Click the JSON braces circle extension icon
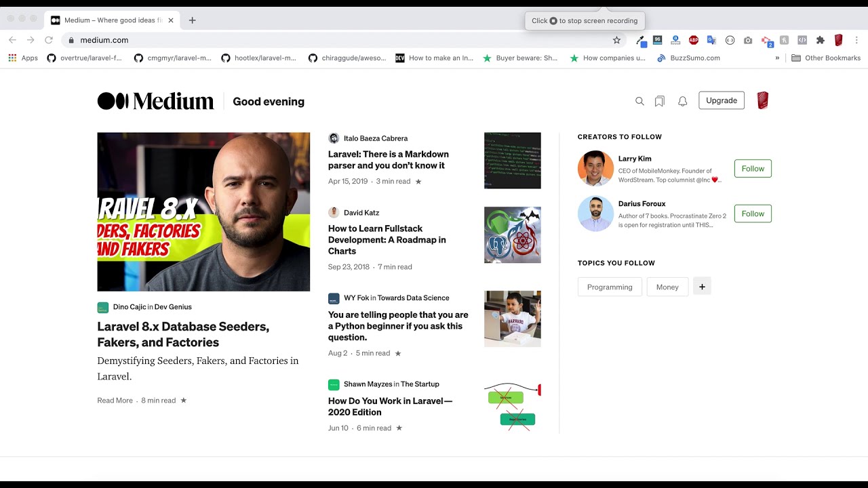 (x=730, y=40)
